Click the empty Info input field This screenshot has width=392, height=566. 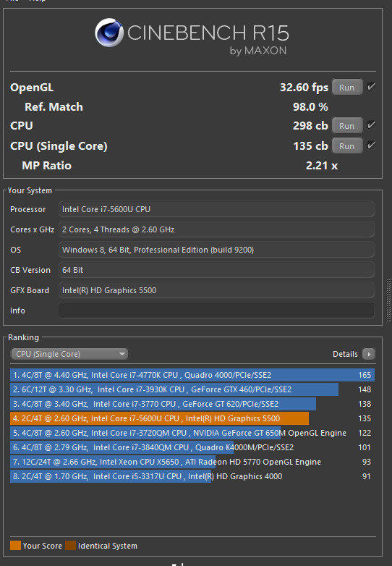point(216,311)
